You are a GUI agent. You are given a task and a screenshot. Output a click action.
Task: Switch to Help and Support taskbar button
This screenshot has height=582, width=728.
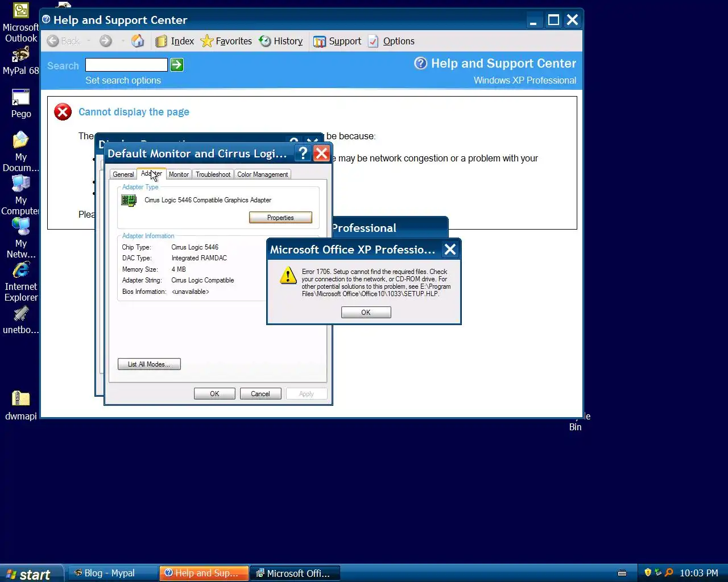tap(204, 573)
